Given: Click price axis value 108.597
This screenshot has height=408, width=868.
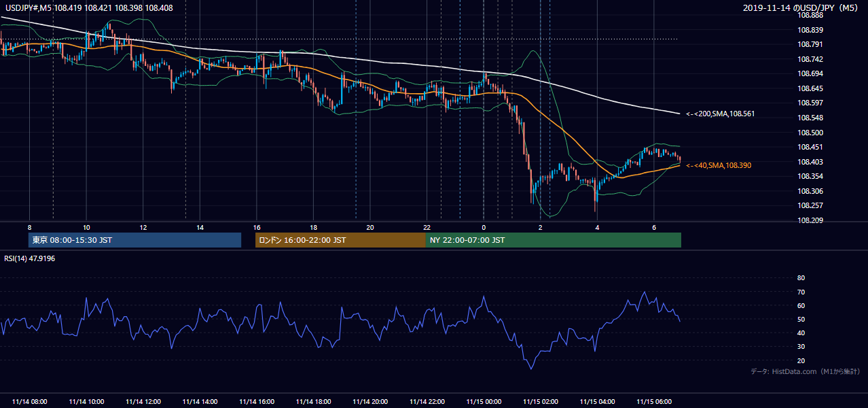Looking at the screenshot, I should [810, 103].
